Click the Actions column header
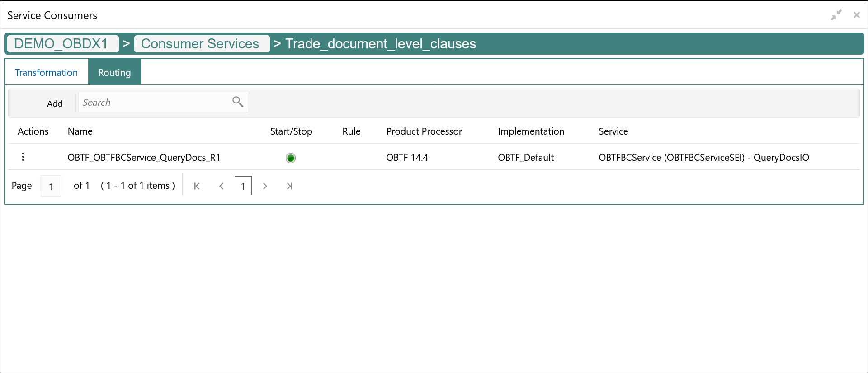868x373 pixels. pos(33,131)
